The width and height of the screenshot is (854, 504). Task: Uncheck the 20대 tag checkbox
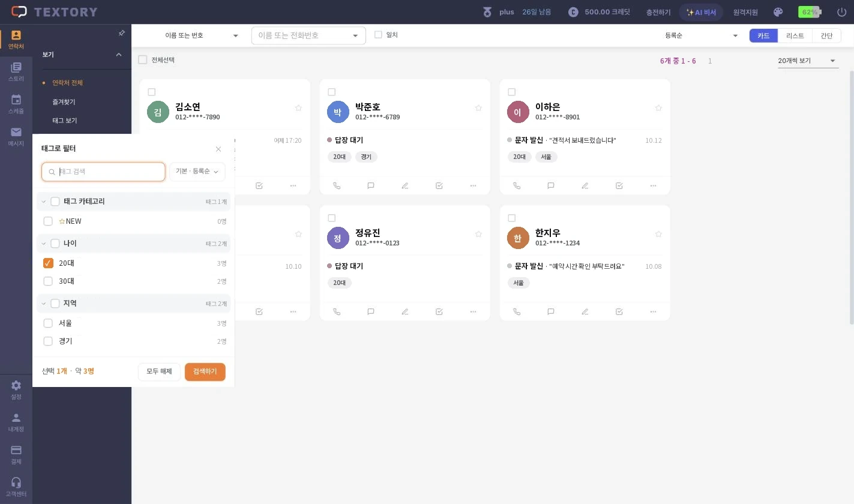click(49, 263)
